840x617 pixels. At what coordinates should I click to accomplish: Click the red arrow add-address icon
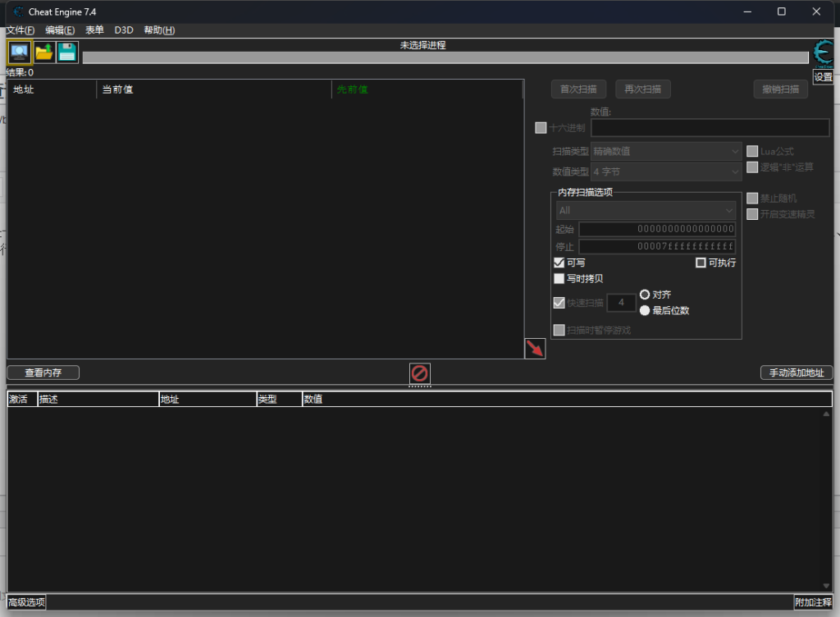pos(535,349)
